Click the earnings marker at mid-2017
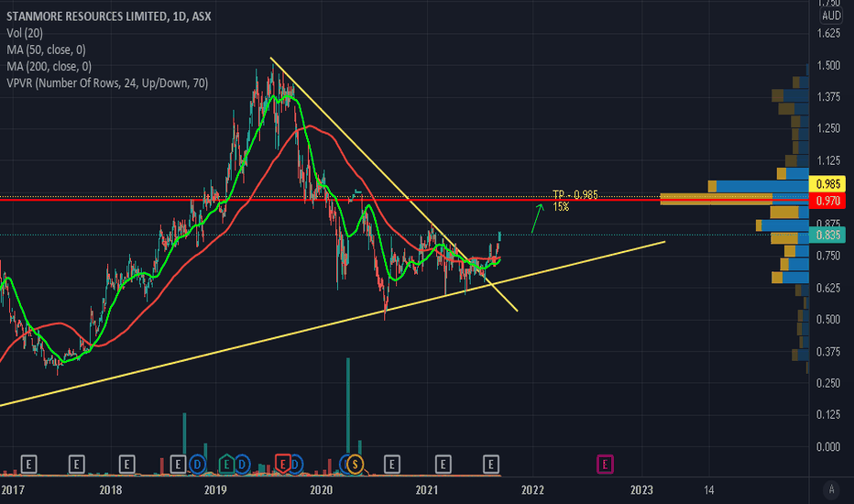The image size is (854, 504). tap(76, 465)
